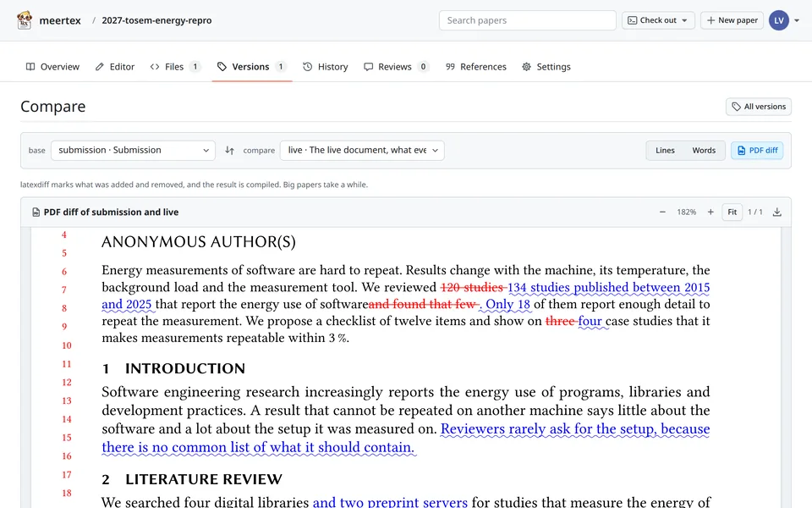
Task: Click the Files count badge
Action: tap(195, 66)
